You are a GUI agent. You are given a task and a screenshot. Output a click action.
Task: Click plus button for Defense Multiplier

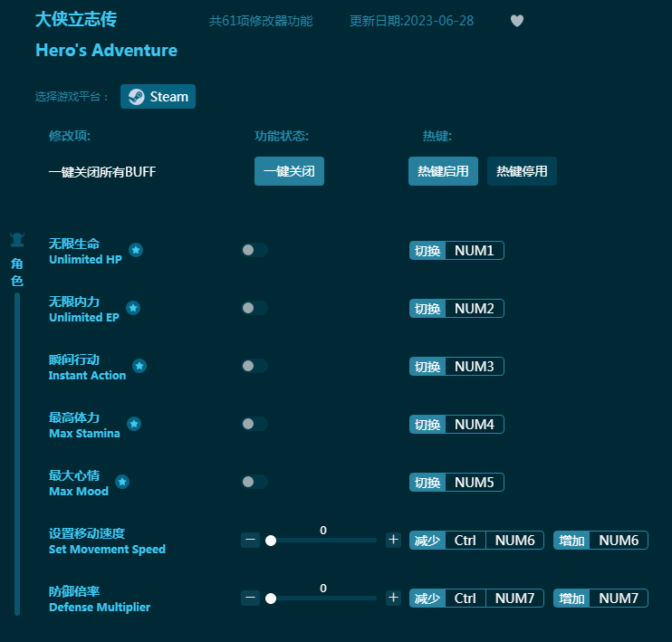[393, 598]
